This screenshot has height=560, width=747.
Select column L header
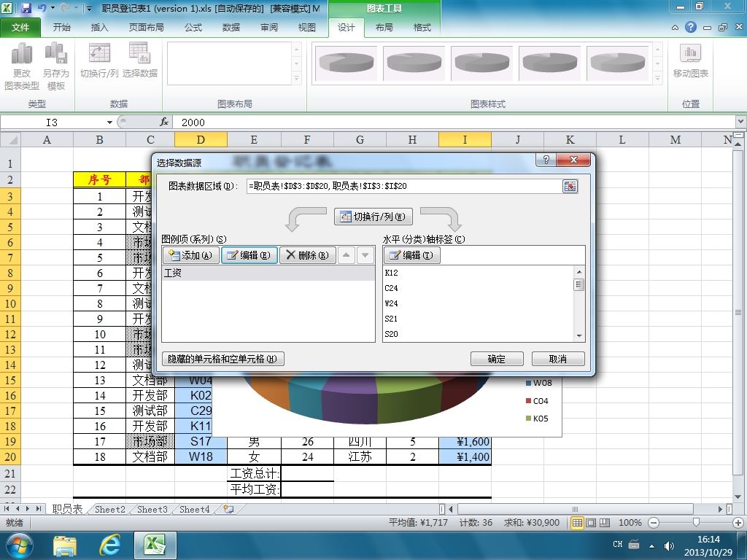(x=622, y=139)
